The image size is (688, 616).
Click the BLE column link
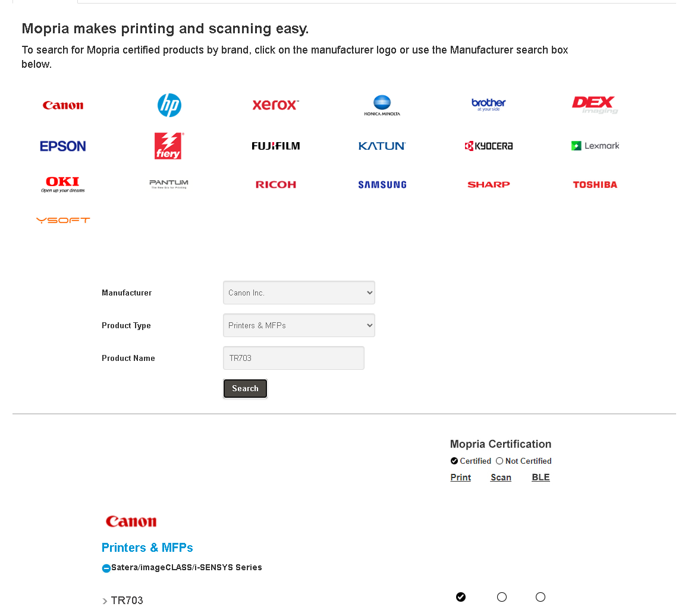541,477
